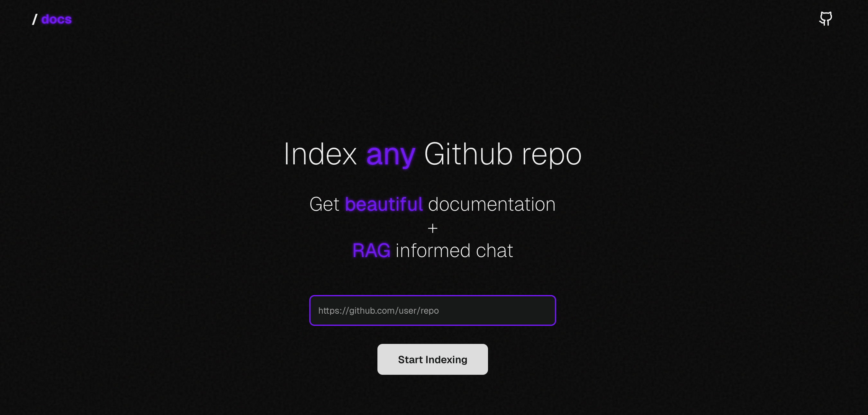Click the purple 'docs' logo text
Screen dimensions: 868x415
click(56, 19)
